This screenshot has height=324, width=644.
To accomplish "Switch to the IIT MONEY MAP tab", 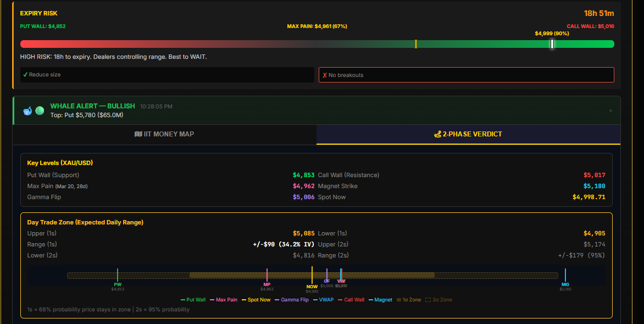I will (x=164, y=134).
